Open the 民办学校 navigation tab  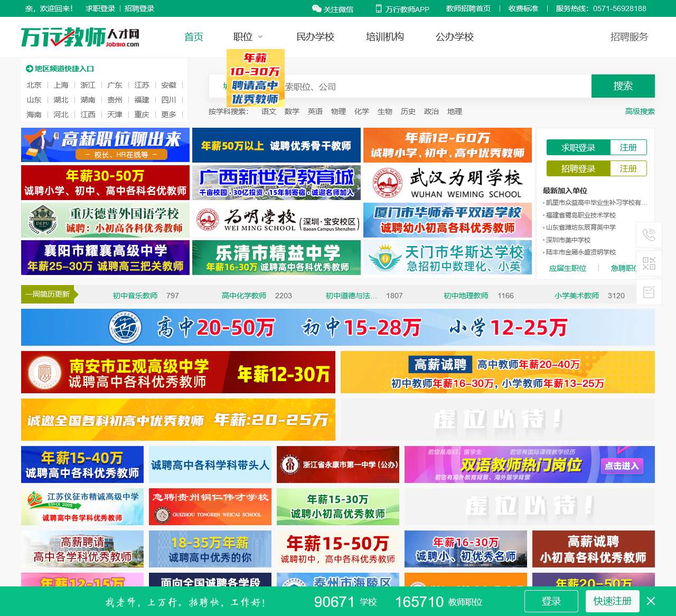pyautogui.click(x=315, y=37)
